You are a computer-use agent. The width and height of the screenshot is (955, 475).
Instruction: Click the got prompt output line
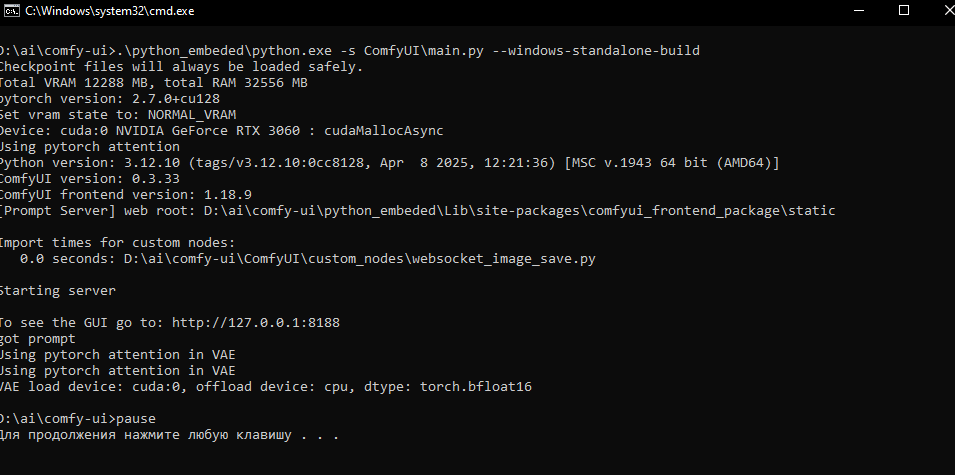(40, 338)
